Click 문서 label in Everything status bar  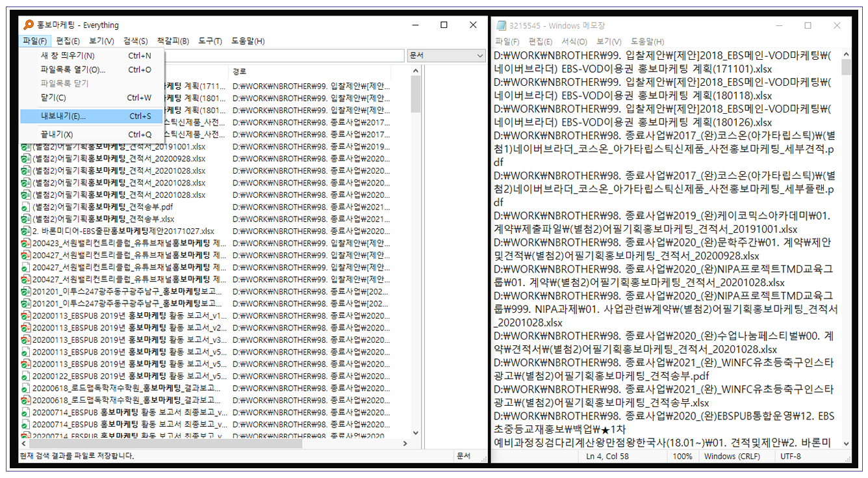tap(463, 456)
